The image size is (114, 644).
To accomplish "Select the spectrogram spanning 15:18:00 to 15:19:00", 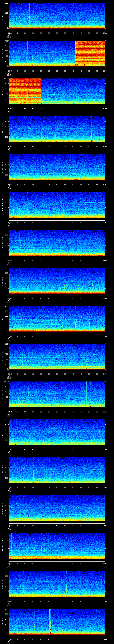I will [x=57, y=167].
